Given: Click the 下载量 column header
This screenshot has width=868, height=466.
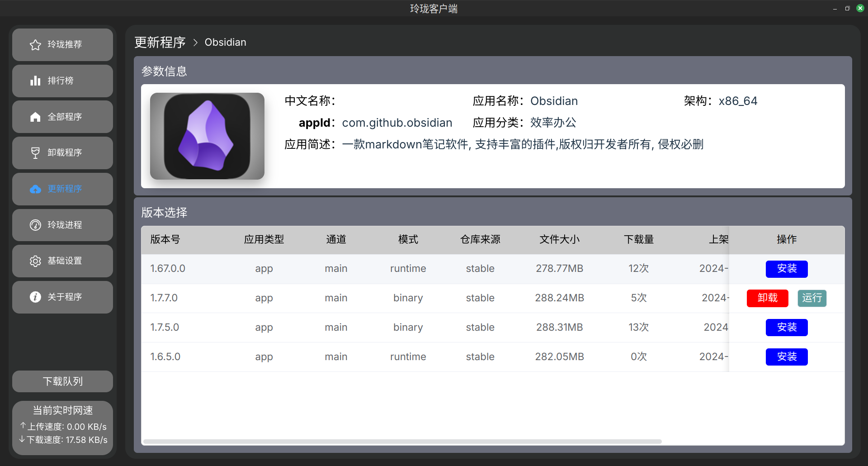Looking at the screenshot, I should [x=639, y=239].
